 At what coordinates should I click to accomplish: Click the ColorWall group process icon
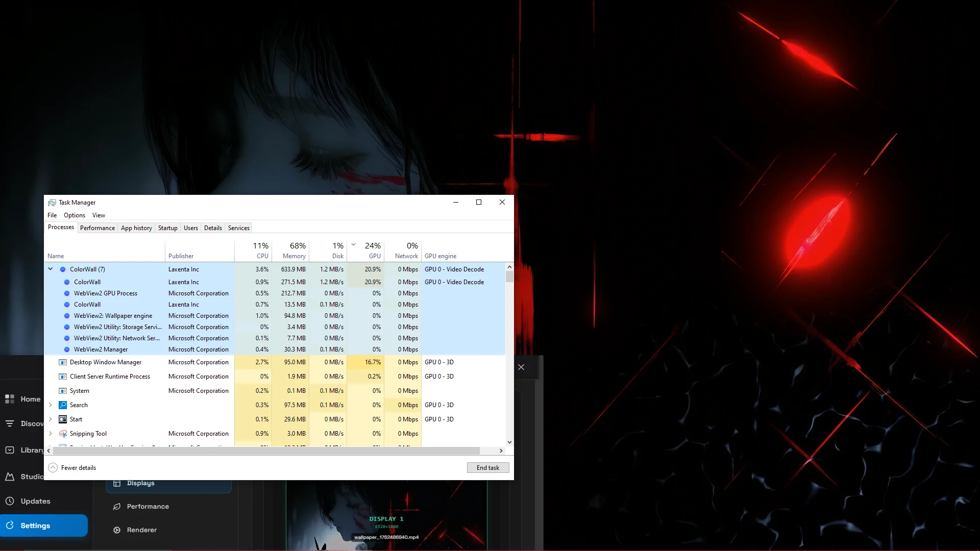coord(63,269)
